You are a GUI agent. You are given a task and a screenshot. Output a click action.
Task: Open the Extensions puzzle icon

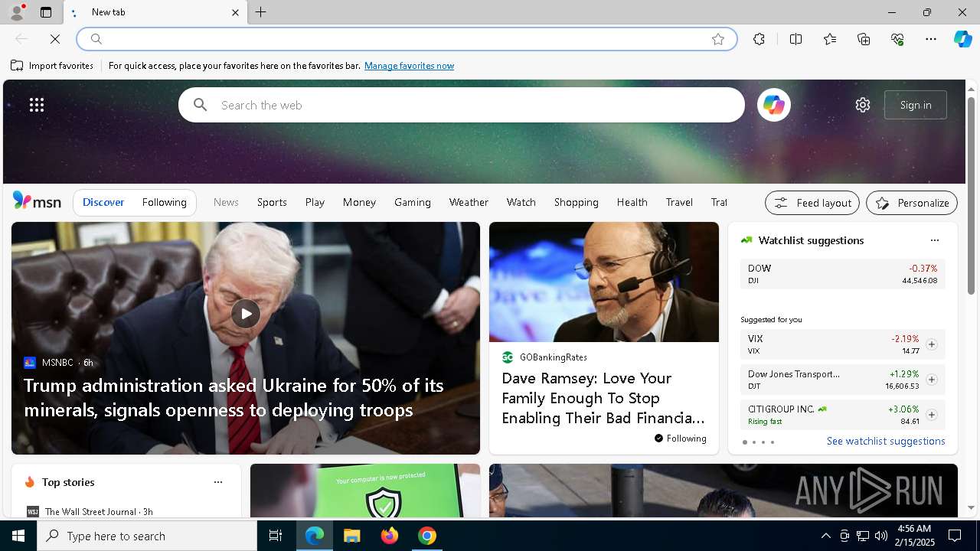pos(759,39)
